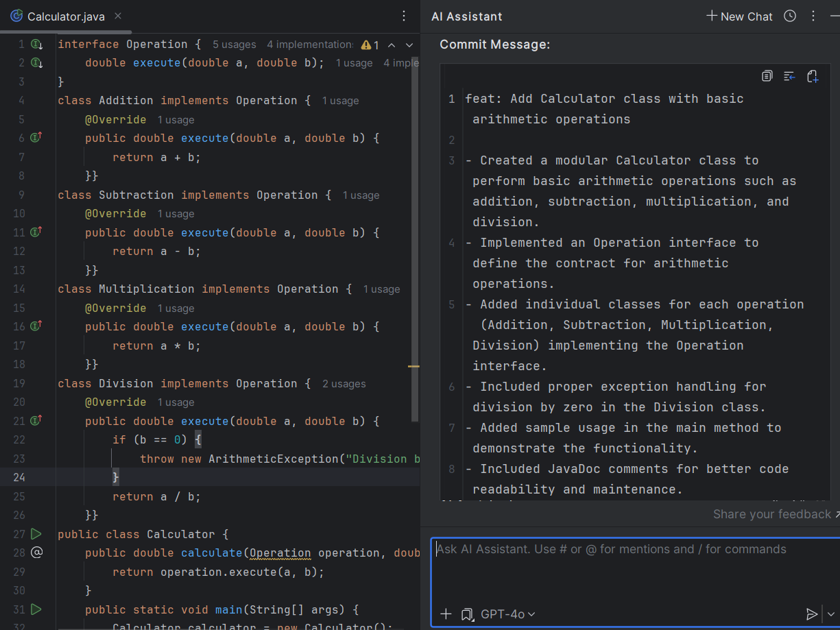Insert snippet at caret icon

click(789, 76)
